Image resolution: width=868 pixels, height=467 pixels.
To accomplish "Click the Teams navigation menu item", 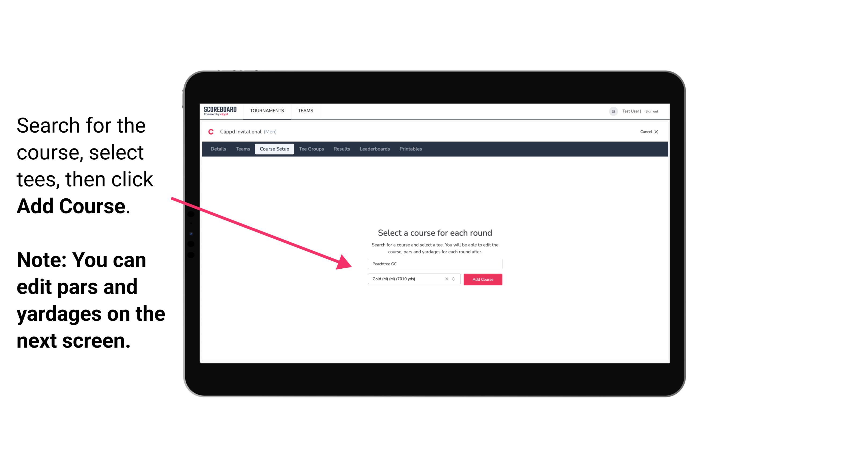I will tap(305, 110).
